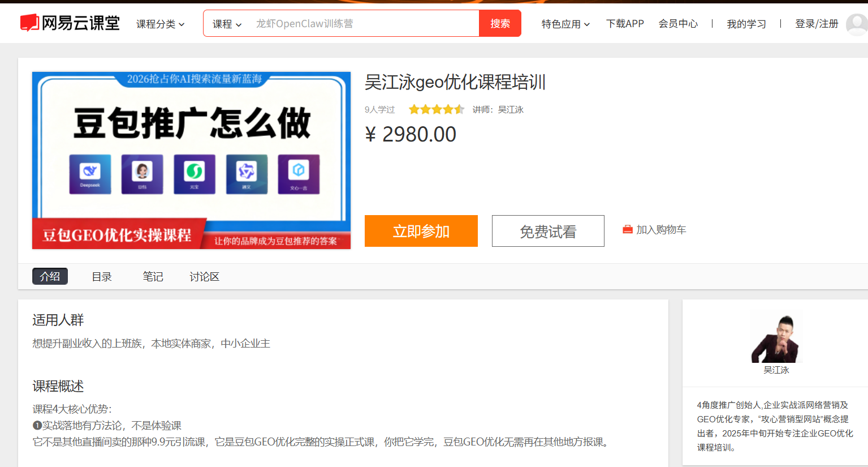Image resolution: width=868 pixels, height=467 pixels.
Task: Click the 通义 app icon in banner
Action: coord(247,174)
